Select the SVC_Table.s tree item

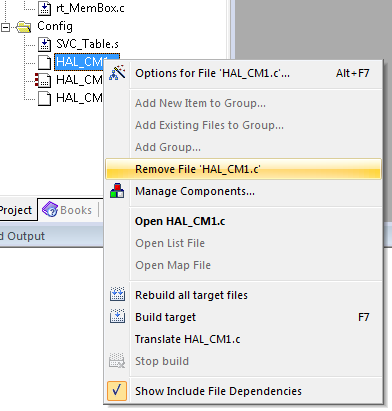click(x=87, y=44)
